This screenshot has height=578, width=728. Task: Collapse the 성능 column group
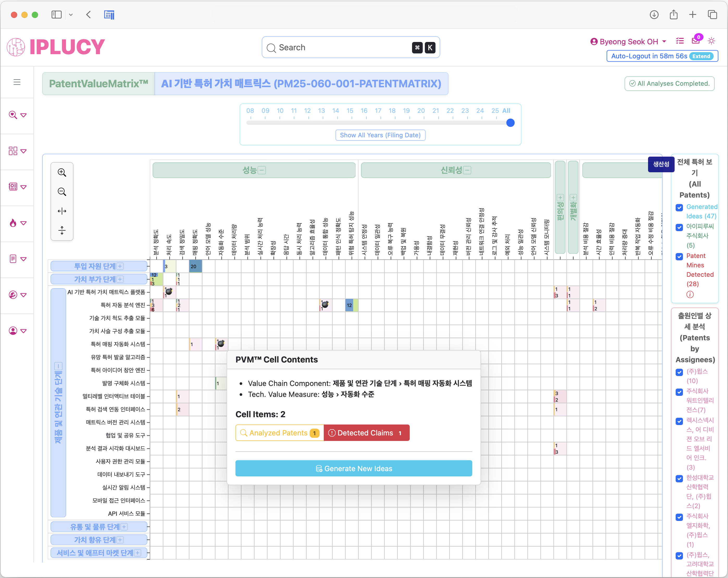[x=262, y=170]
